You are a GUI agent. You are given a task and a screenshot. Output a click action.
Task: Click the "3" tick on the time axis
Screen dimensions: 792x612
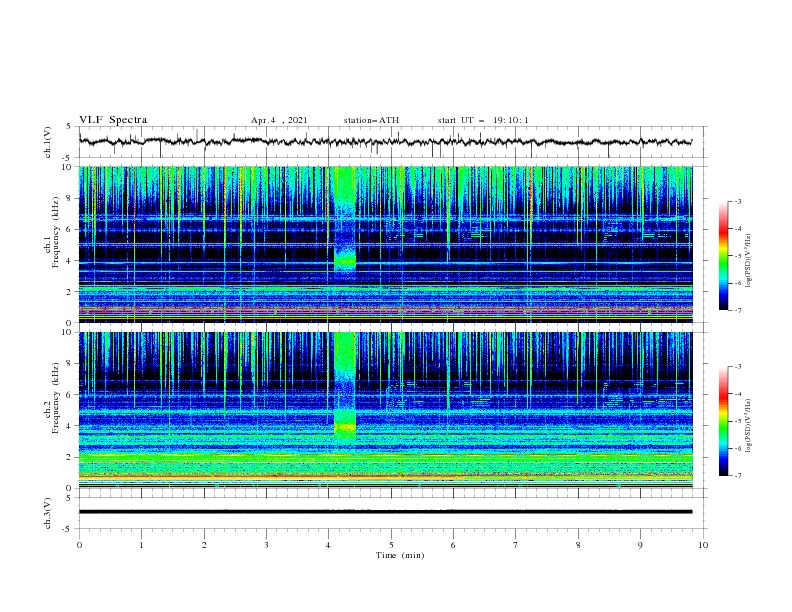point(266,545)
